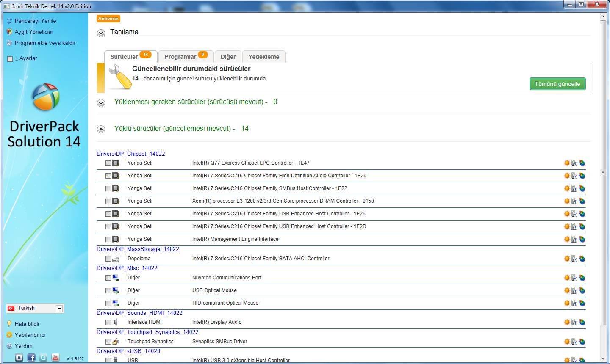Switch to the Programlar tab

tap(186, 56)
